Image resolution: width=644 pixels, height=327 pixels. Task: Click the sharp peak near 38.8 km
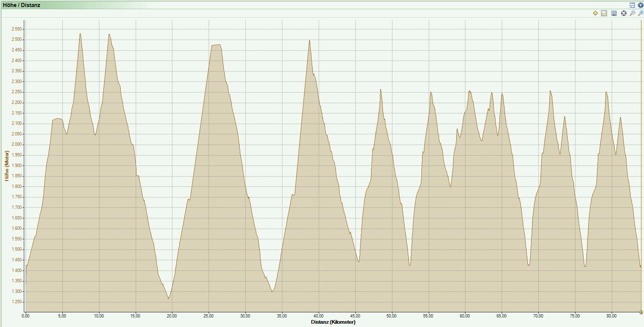[310, 41]
